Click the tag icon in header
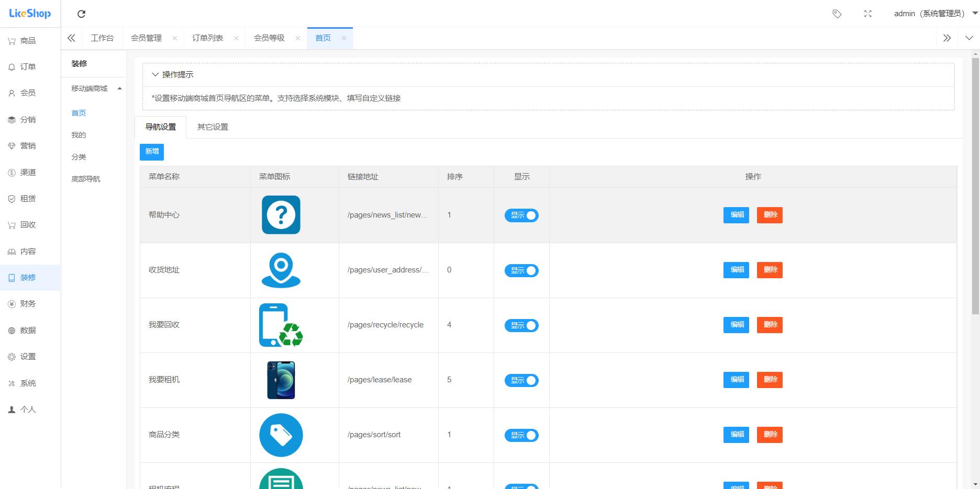Screen dimensions: 980x489 [x=837, y=14]
